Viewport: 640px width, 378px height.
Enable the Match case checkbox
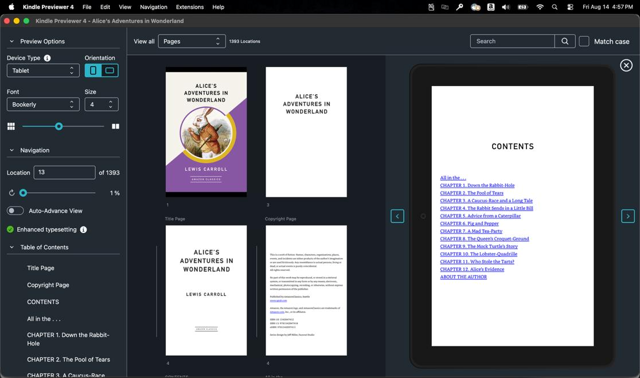pos(584,41)
